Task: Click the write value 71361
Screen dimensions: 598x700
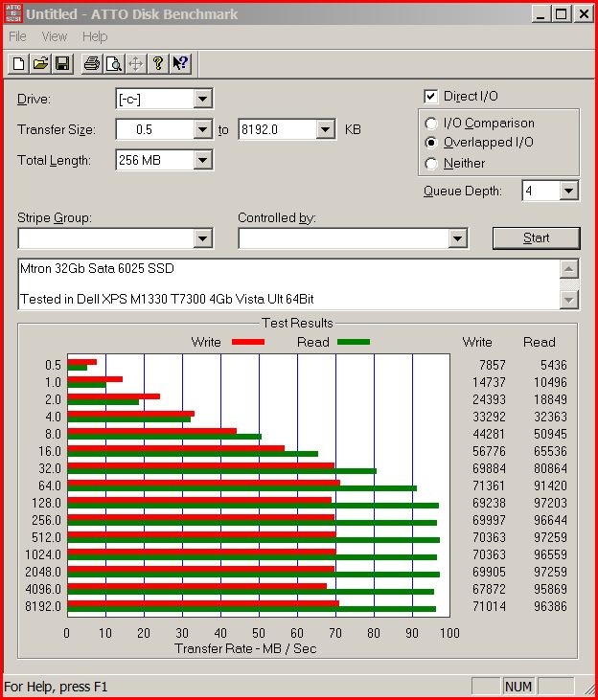Action: click(489, 485)
